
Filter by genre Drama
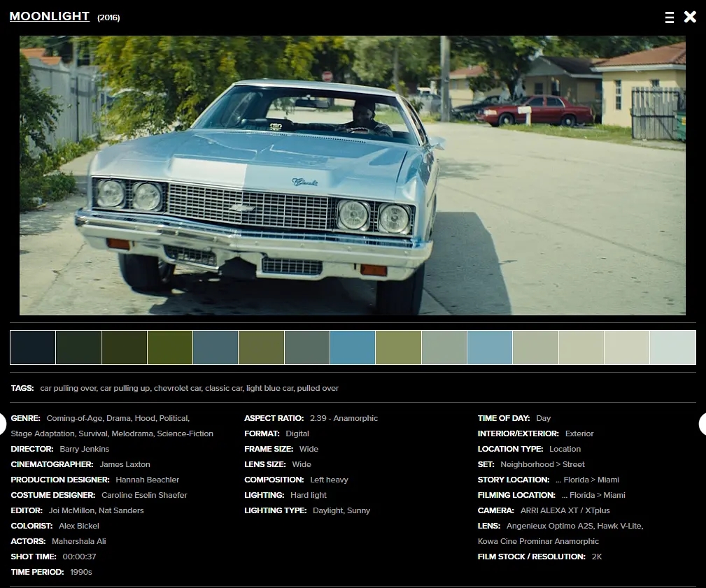point(118,418)
